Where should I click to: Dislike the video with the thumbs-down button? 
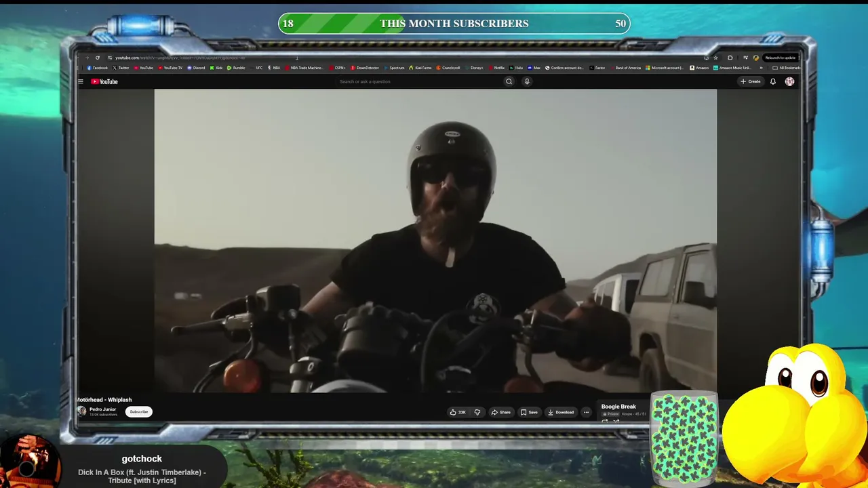click(x=477, y=412)
